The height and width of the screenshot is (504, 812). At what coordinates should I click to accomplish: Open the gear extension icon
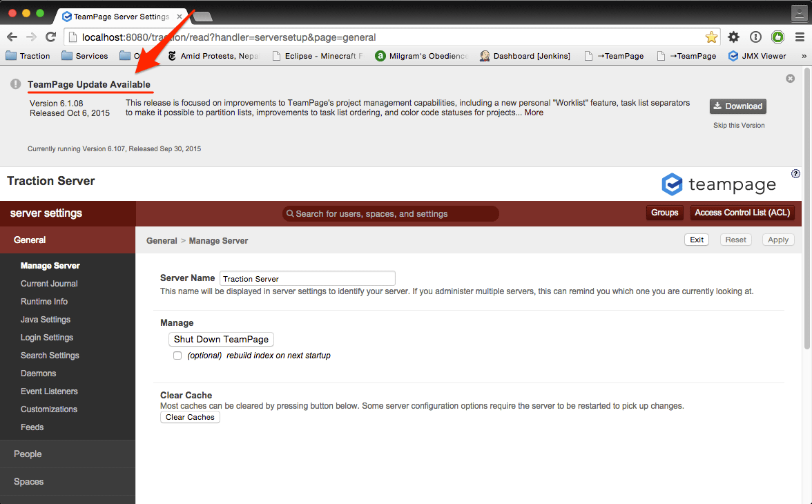point(733,37)
